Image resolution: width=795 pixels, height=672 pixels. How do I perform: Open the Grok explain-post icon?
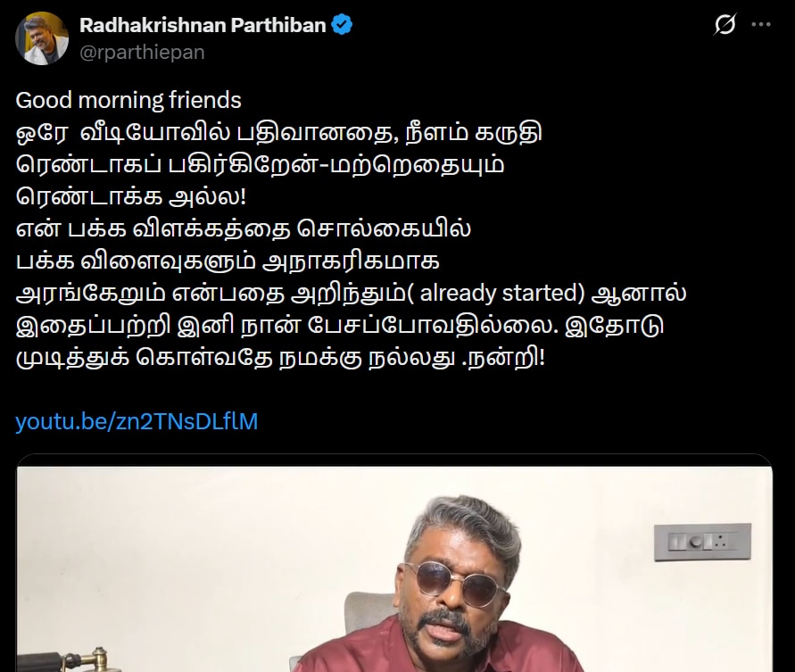coord(725,24)
